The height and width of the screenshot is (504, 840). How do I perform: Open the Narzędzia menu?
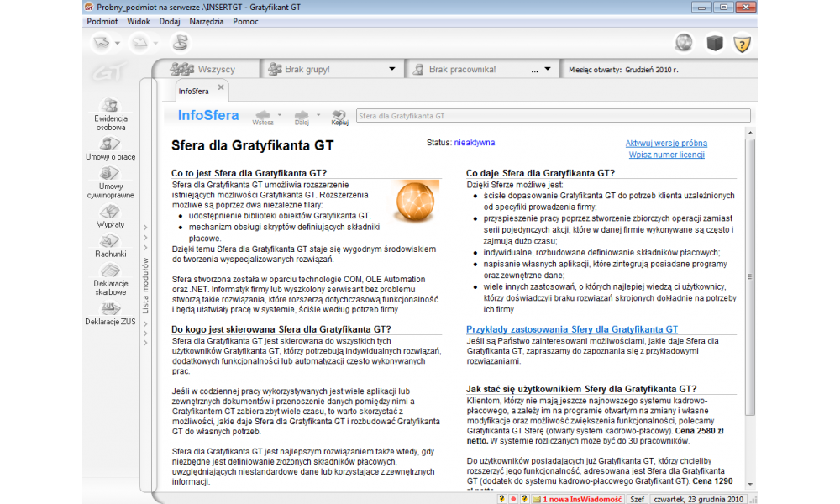coord(206,22)
